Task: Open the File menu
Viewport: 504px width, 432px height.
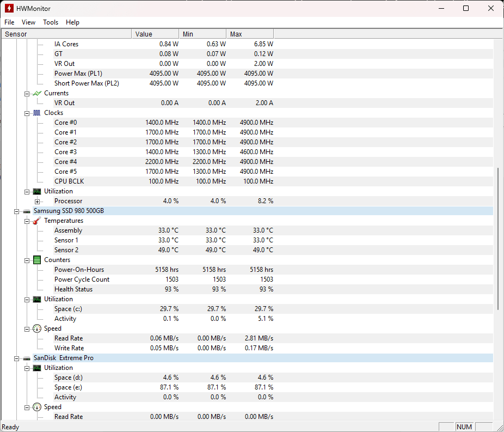Action: 9,22
